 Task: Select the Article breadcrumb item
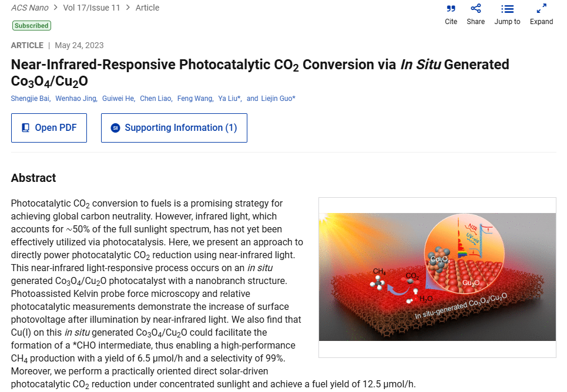147,8
